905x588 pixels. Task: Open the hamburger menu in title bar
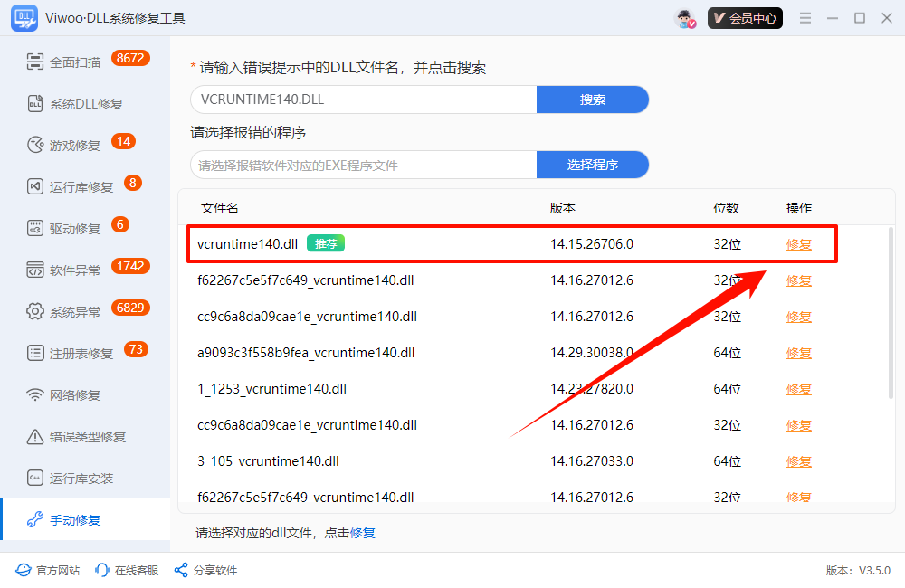(805, 18)
